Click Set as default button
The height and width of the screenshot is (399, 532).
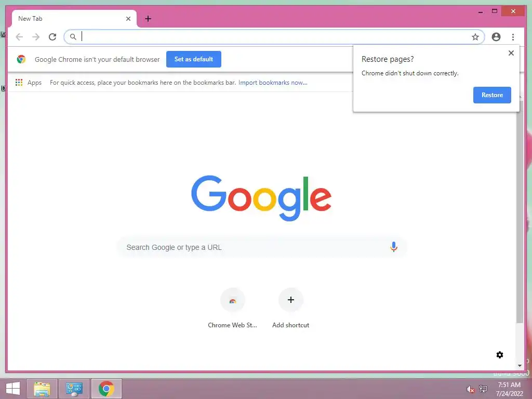click(x=194, y=59)
